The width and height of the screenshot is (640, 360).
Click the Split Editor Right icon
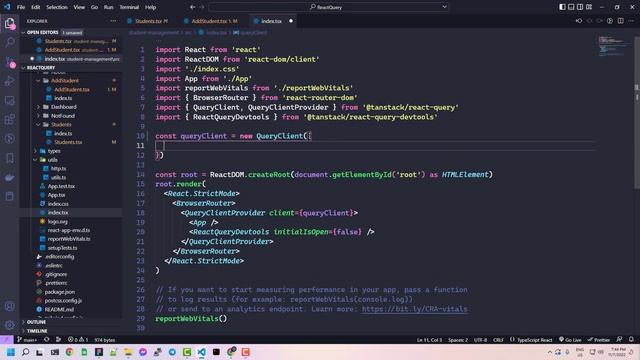620,21
